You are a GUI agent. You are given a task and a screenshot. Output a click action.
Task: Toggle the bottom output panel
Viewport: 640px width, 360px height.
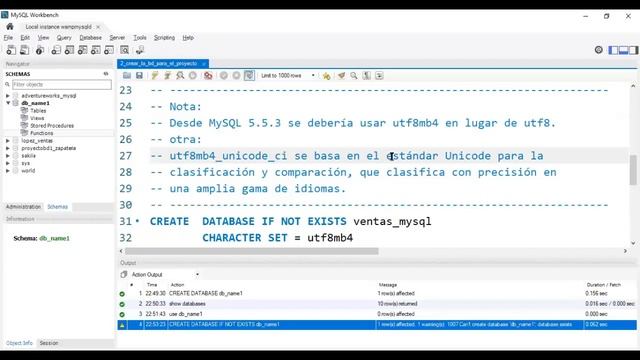[623, 50]
